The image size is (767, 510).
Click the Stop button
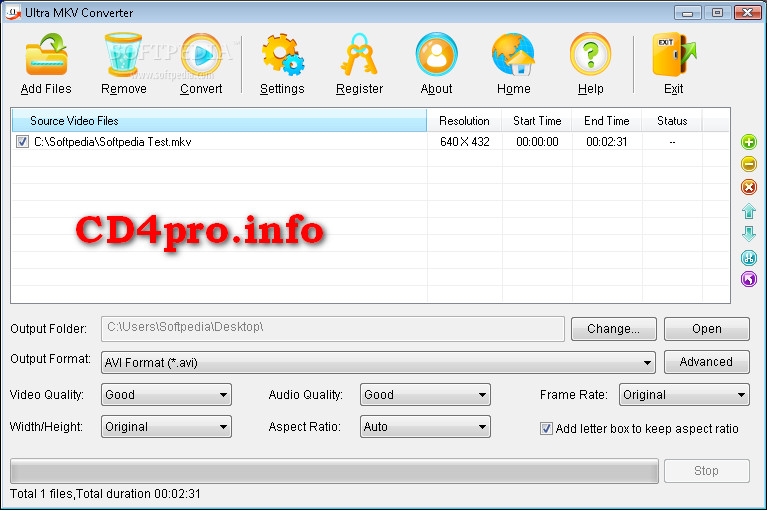point(706,471)
